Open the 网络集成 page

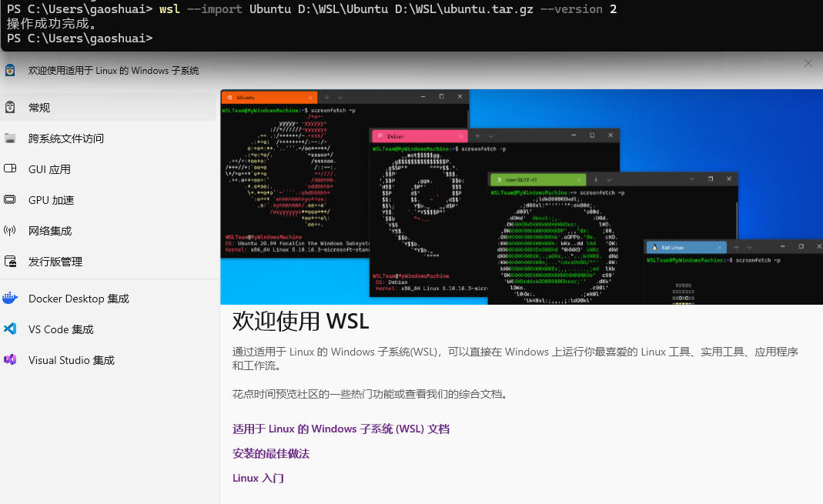tap(108, 231)
